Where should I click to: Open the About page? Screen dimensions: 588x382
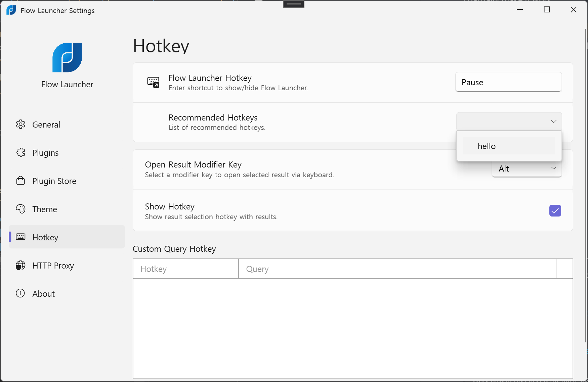tap(67, 294)
